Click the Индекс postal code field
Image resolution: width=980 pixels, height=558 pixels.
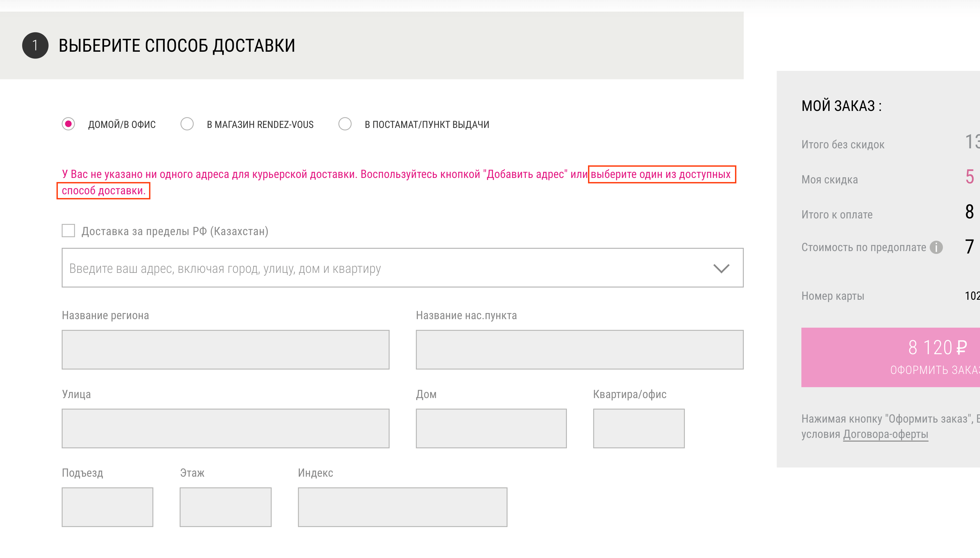(403, 507)
